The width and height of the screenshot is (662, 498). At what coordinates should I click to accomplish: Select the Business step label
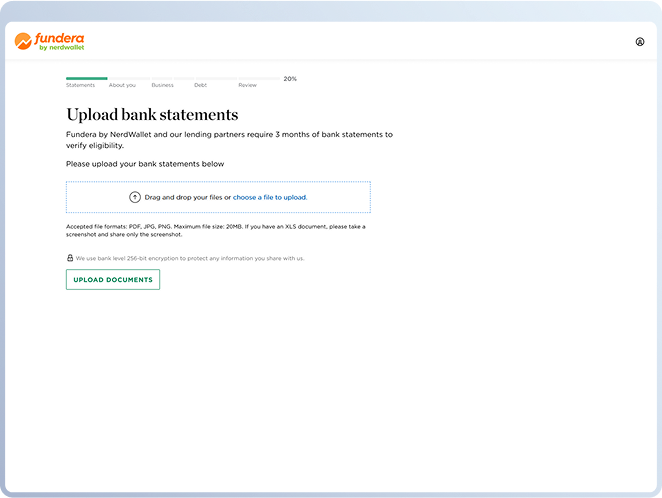pyautogui.click(x=163, y=85)
